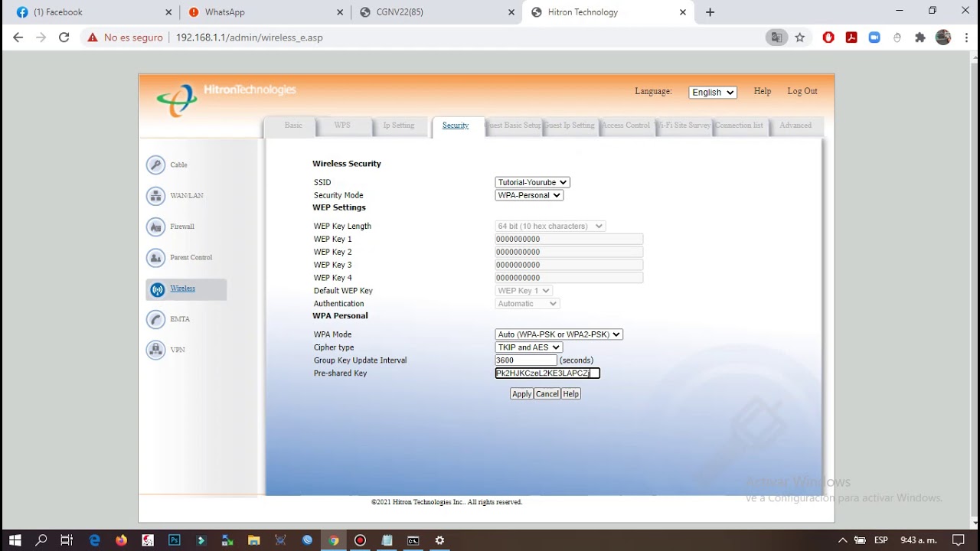This screenshot has width=980, height=551.
Task: Click the Apply button
Action: point(522,394)
